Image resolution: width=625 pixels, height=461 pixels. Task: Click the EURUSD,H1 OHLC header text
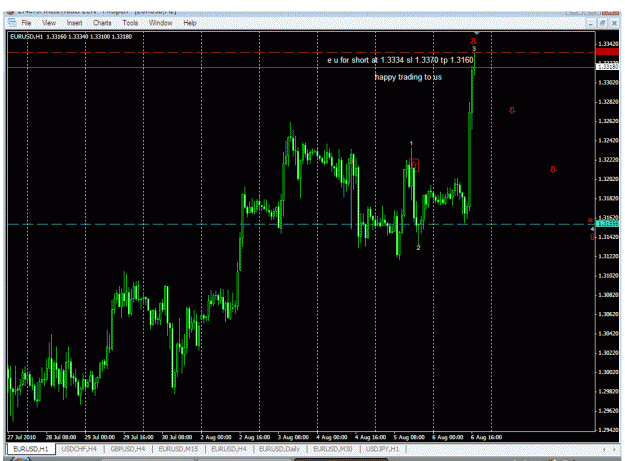tap(71, 37)
